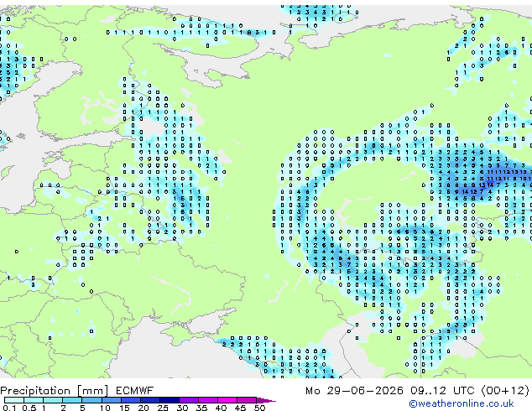Click the '0.1' legend scale value
The image size is (532, 411).
coord(9,408)
